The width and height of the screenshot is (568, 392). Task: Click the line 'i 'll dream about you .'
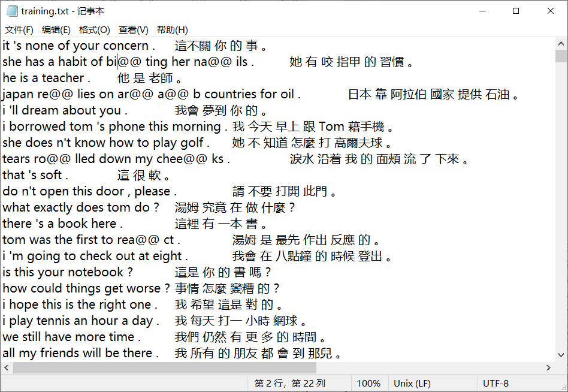coord(65,110)
